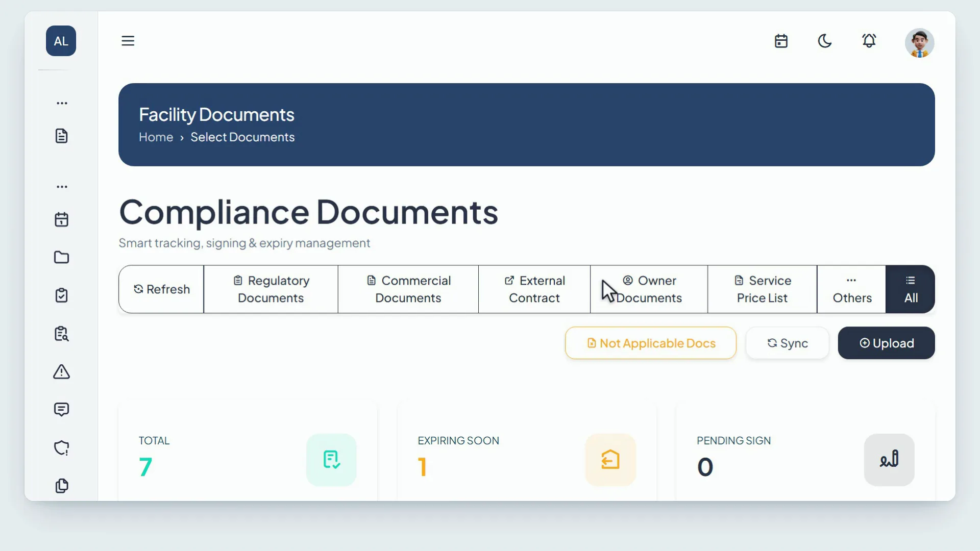Expand the first sidebar ellipsis section

point(62,103)
